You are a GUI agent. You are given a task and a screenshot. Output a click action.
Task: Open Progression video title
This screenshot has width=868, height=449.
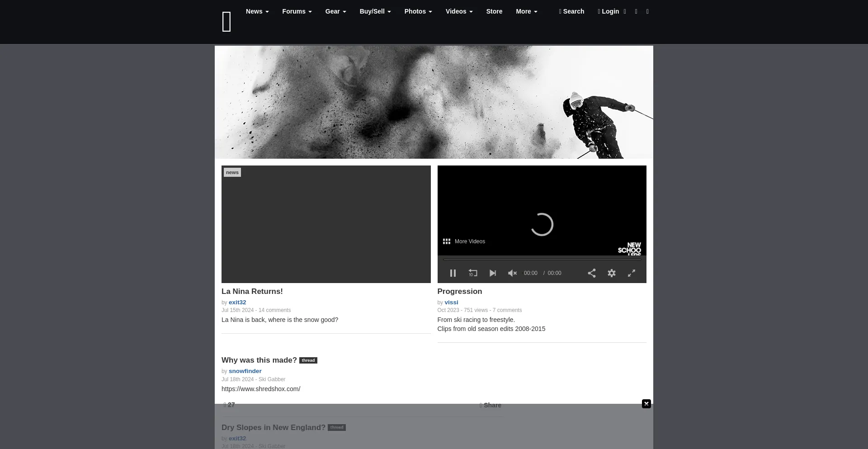[460, 292]
